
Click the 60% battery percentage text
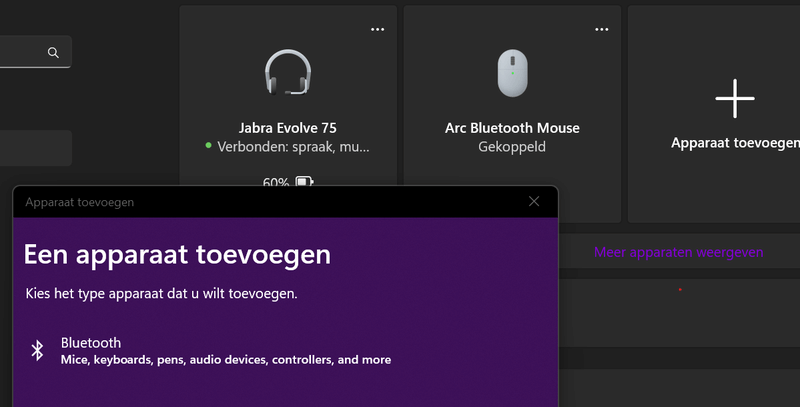coord(276,182)
